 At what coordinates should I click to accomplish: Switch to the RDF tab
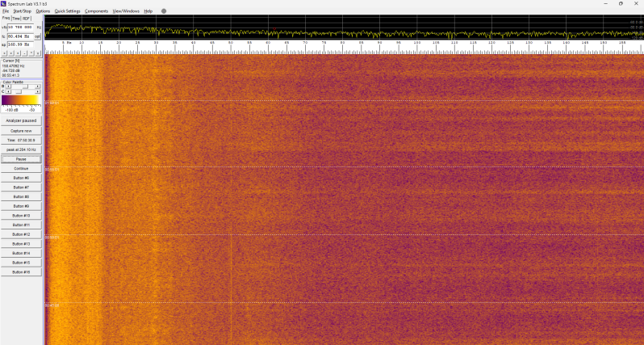click(27, 19)
